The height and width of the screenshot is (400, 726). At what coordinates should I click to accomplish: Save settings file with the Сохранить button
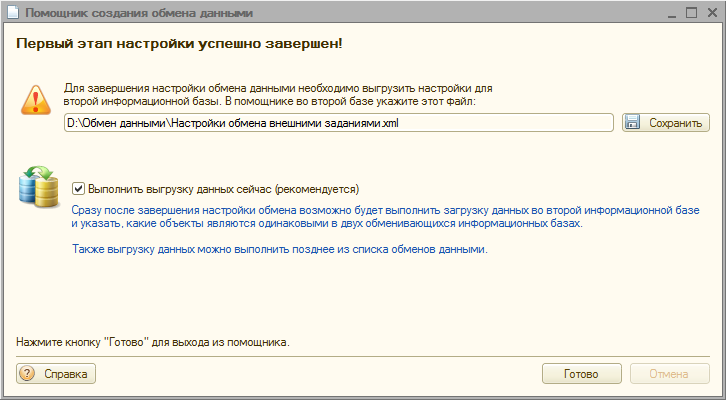(665, 123)
